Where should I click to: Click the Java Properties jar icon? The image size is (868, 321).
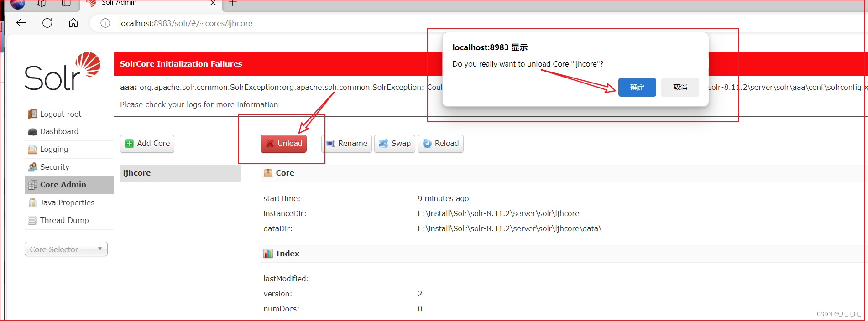(x=32, y=203)
